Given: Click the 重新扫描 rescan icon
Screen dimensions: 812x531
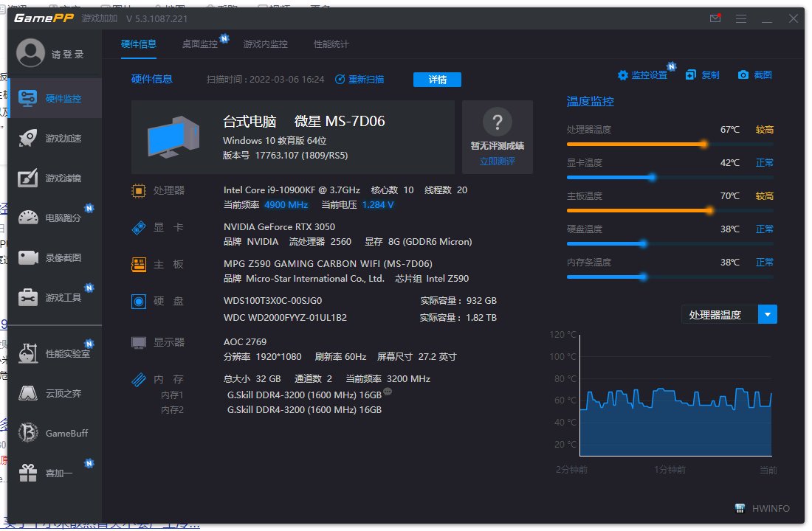Looking at the screenshot, I should [x=340, y=79].
